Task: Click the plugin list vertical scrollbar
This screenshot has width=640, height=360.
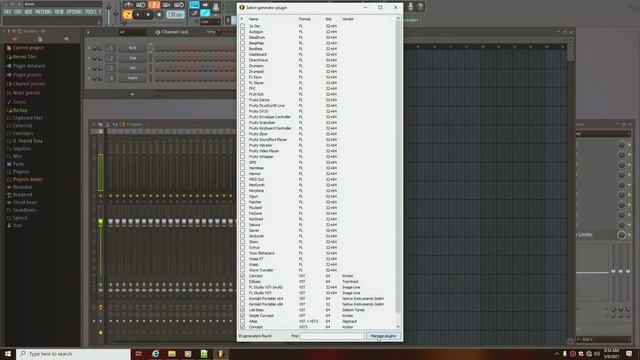Action: (x=398, y=167)
